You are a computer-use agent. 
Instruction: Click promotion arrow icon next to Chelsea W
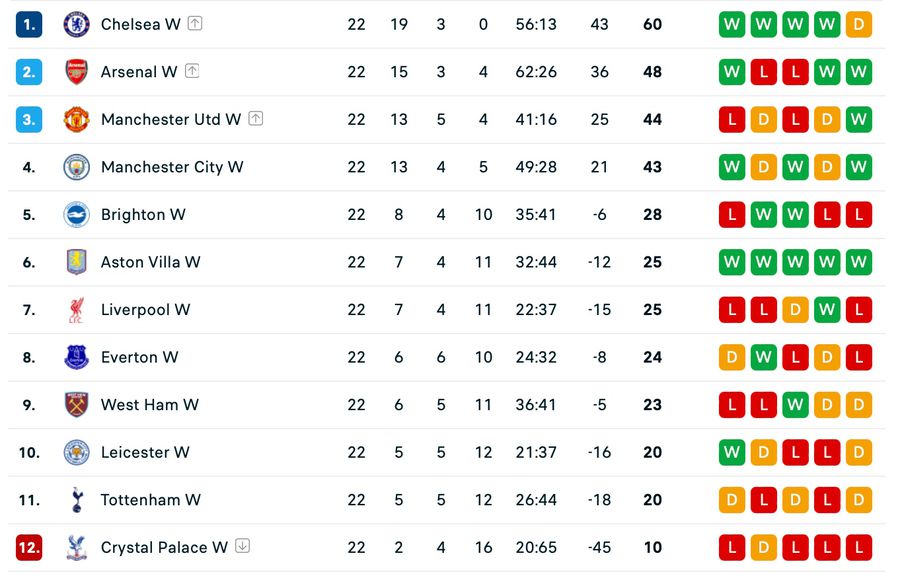[x=195, y=24]
